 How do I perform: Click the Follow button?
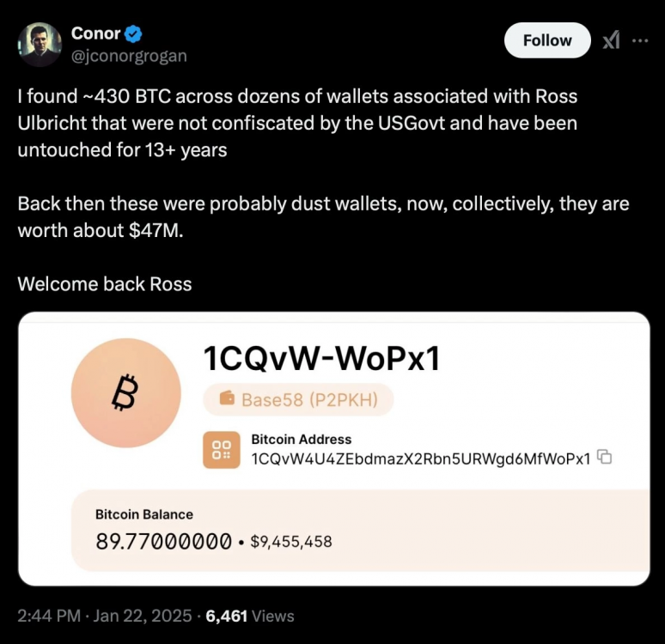click(546, 40)
